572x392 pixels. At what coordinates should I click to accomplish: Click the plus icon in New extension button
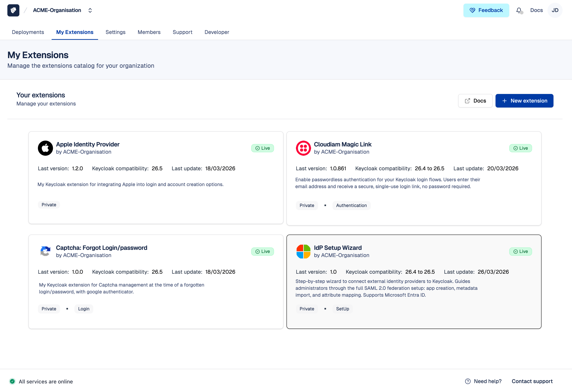click(505, 101)
